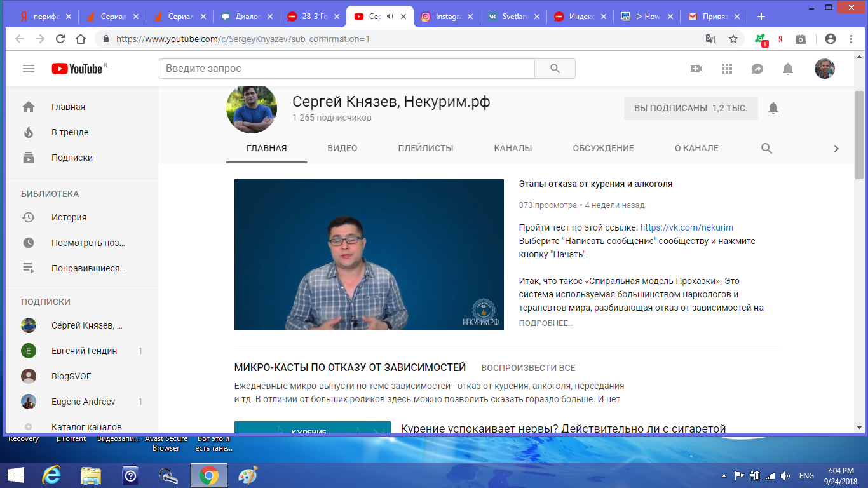Open the create video camera icon

[x=696, y=69]
